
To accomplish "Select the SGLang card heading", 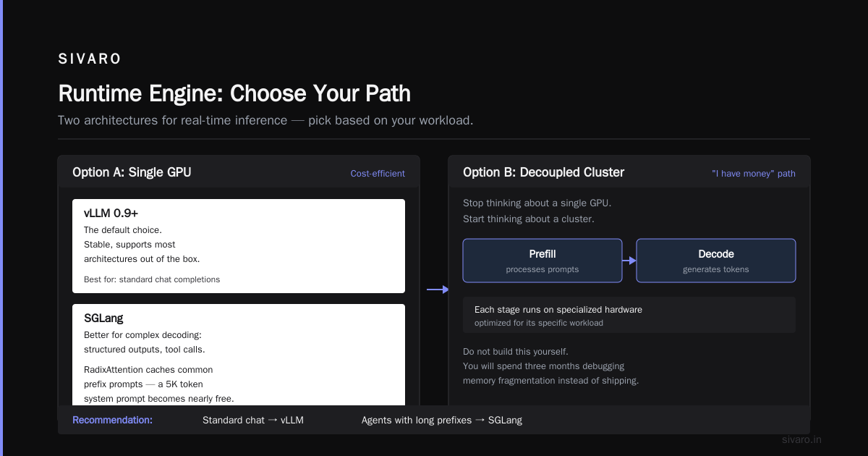I will (104, 318).
